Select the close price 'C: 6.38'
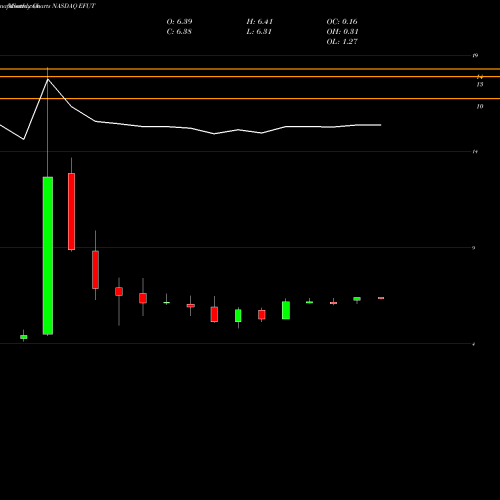Viewport: 500px width, 500px height. click(179, 31)
